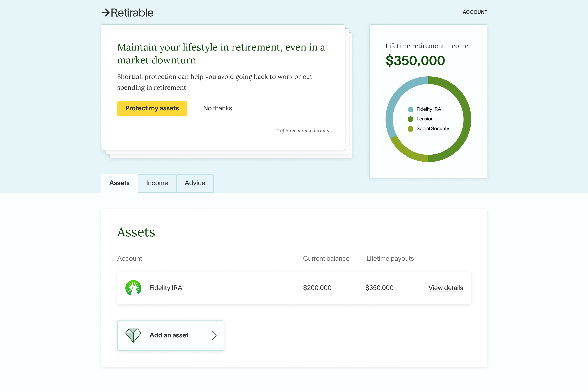This screenshot has height=392, width=588.
Task: Dismiss recommendation with No thanks link
Action: [217, 108]
